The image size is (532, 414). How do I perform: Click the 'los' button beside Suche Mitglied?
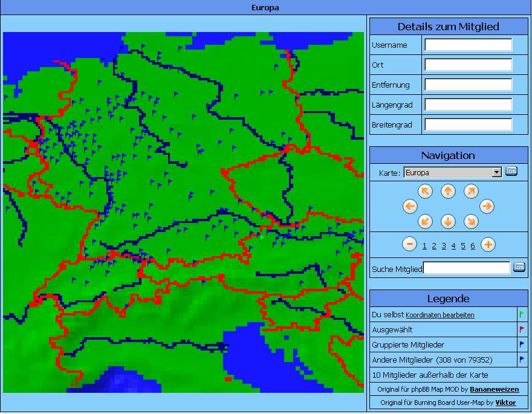pyautogui.click(x=519, y=267)
